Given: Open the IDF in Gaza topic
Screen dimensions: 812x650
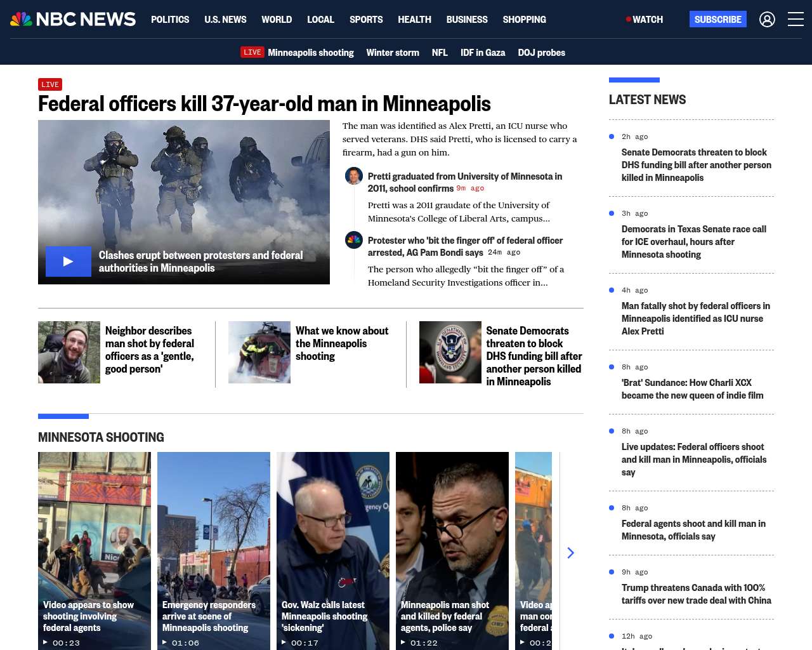Looking at the screenshot, I should pyautogui.click(x=483, y=52).
